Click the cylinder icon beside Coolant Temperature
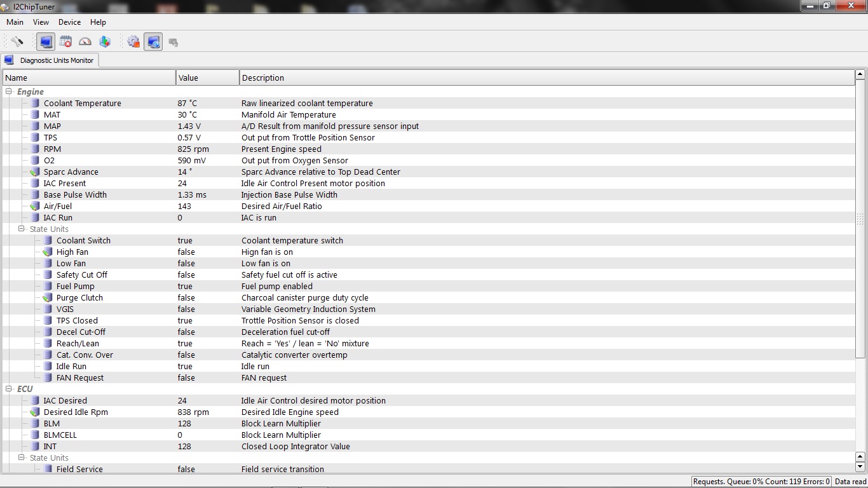This screenshot has height=488, width=868. (35, 104)
